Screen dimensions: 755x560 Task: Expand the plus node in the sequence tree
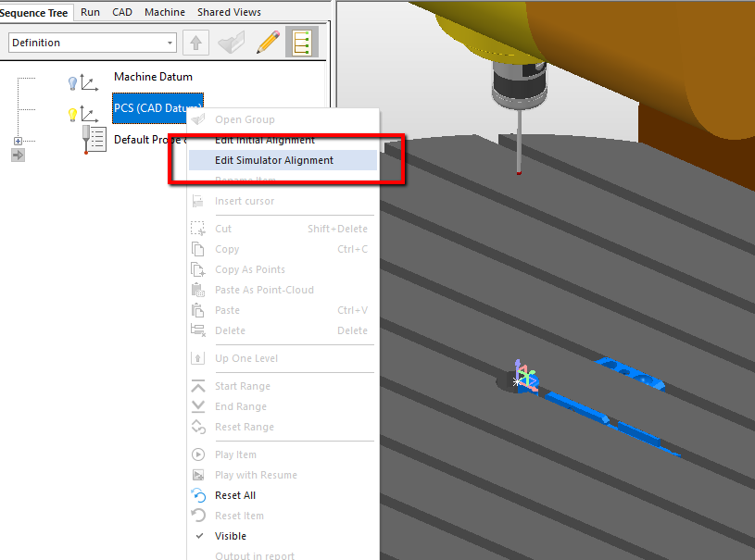coord(19,141)
